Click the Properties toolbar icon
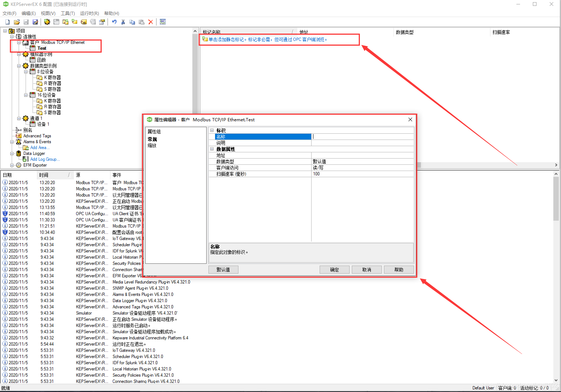 point(102,22)
